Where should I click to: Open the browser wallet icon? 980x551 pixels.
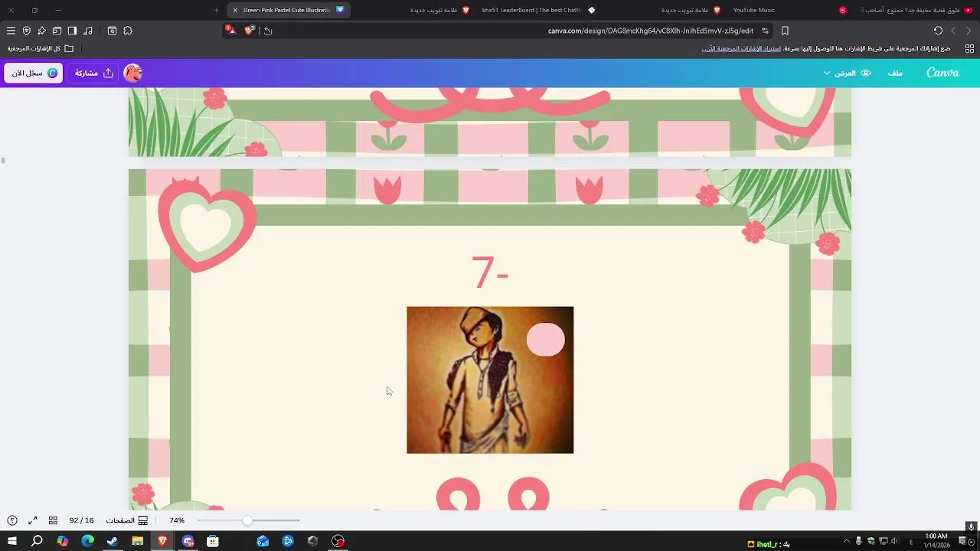click(57, 31)
